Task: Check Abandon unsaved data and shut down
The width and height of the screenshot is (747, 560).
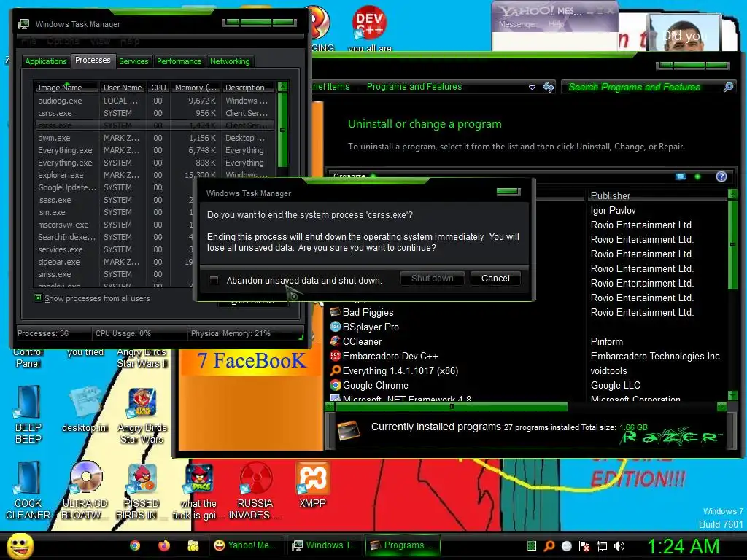Action: [214, 280]
